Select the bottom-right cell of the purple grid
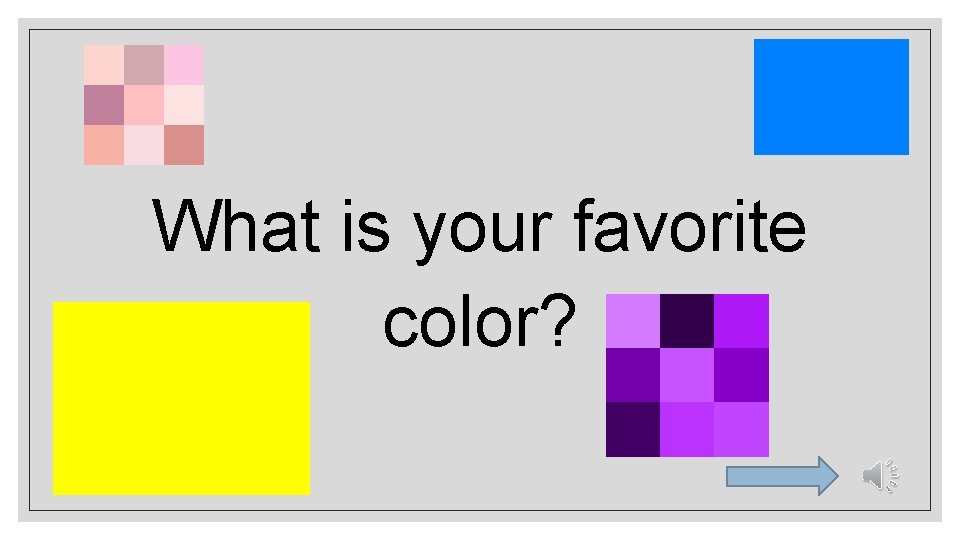The height and width of the screenshot is (540, 960). click(741, 429)
